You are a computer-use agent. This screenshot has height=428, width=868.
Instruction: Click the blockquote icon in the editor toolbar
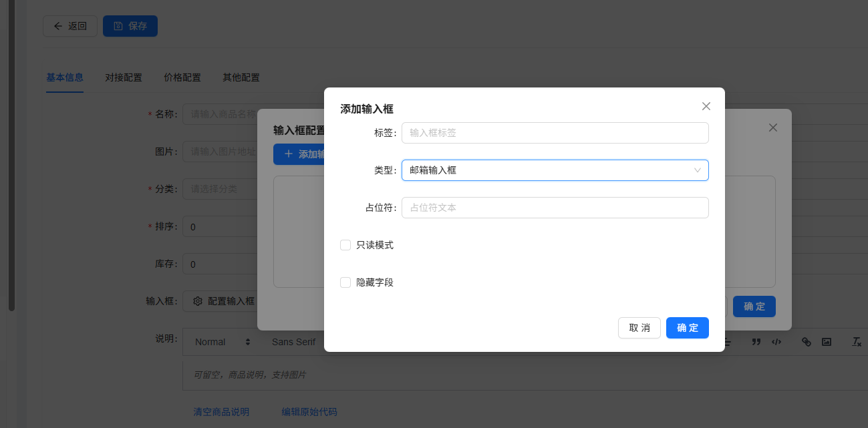pyautogui.click(x=756, y=342)
